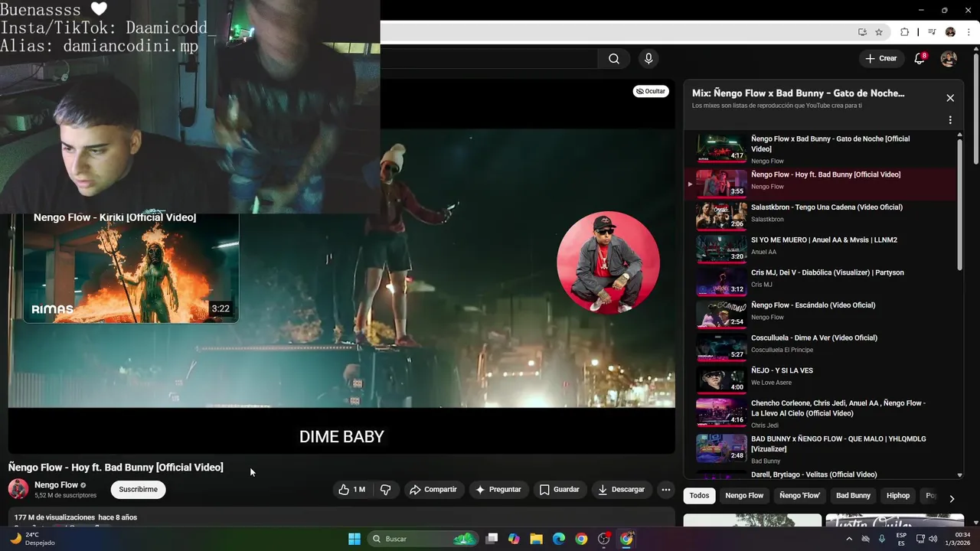Play Gato de Noche from the mix
This screenshot has height=551, width=980.
(821, 148)
